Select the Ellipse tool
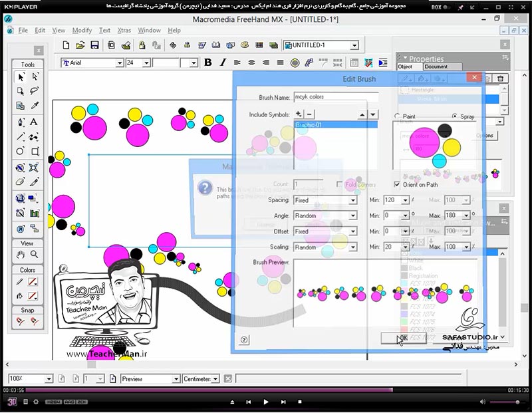The width and height of the screenshot is (532, 413). click(21, 151)
